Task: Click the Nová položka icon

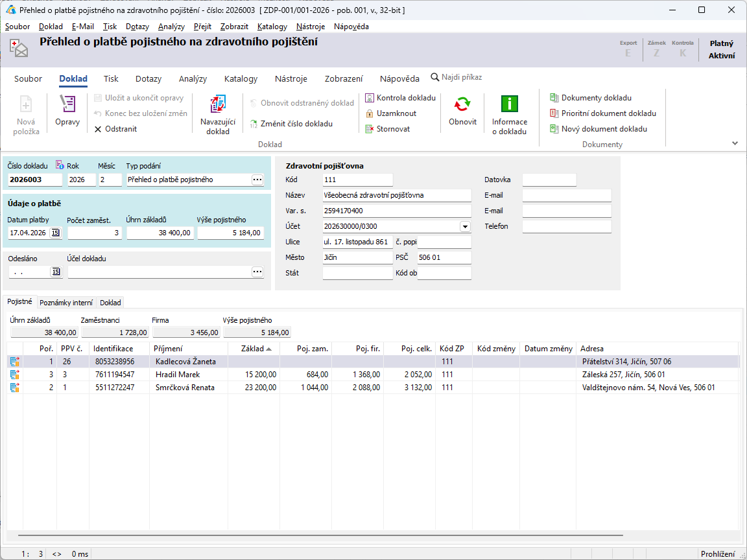Action: click(25, 104)
